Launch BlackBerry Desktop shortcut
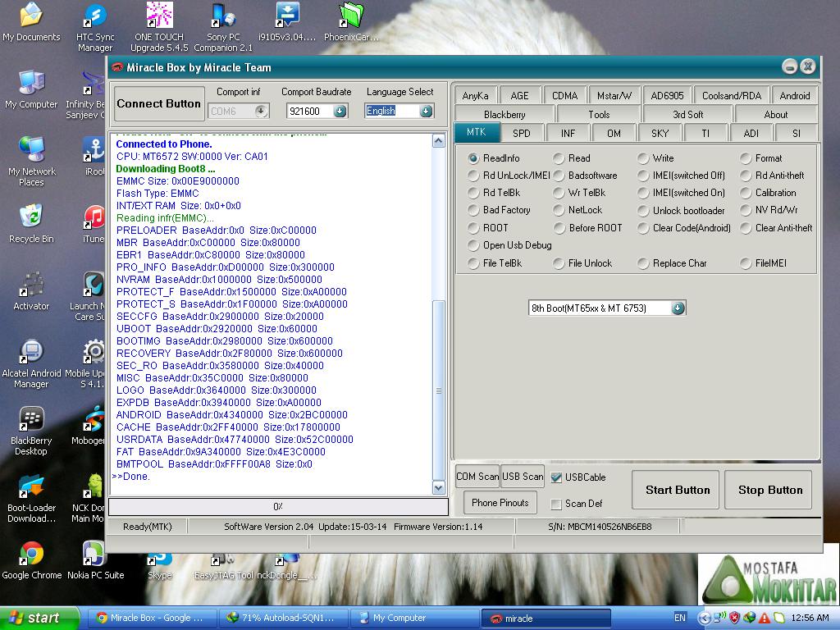This screenshot has height=630, width=840. tap(31, 431)
